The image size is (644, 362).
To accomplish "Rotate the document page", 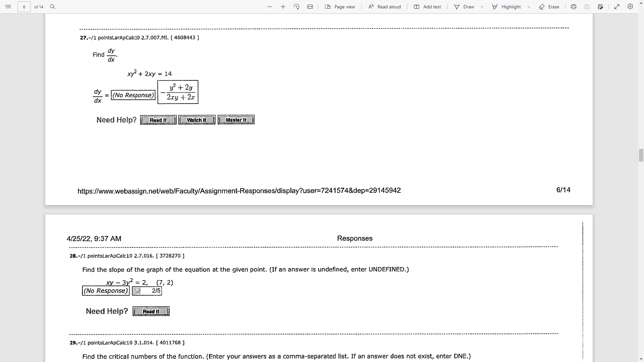I will [x=297, y=7].
